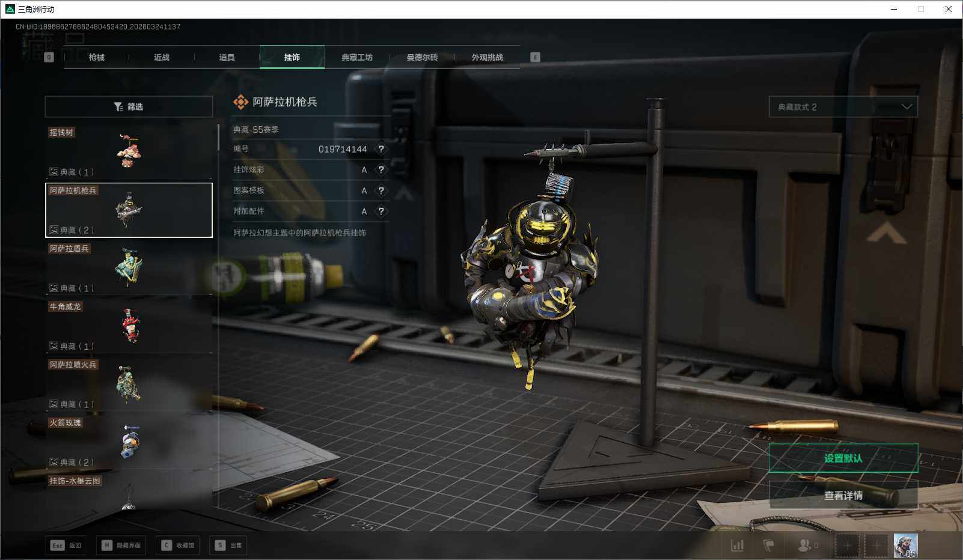Click the first empty team slot plus
This screenshot has width=963, height=560.
[847, 546]
